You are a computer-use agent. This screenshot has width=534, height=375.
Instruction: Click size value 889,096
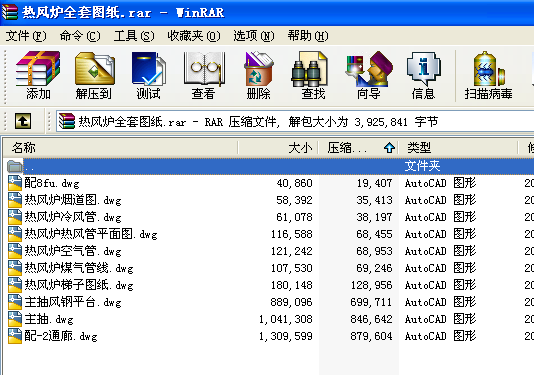coord(292,302)
